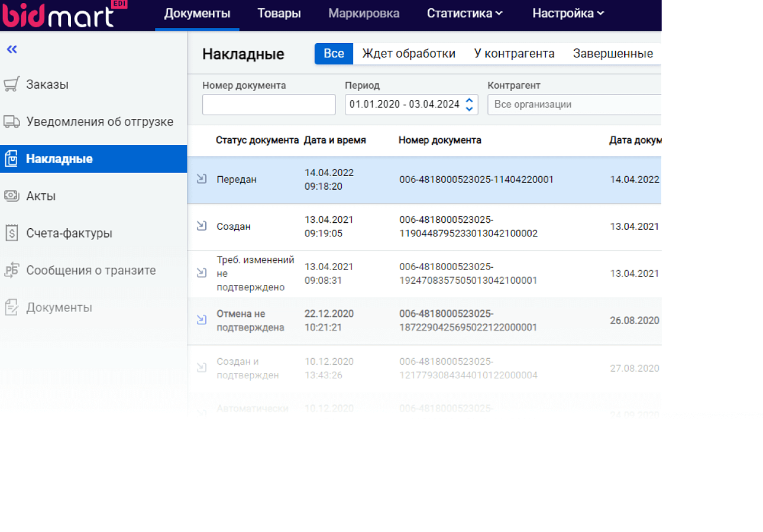Click arrow icon in Отмена не подтверждена row
The height and width of the screenshot is (532, 763).
coord(201,320)
